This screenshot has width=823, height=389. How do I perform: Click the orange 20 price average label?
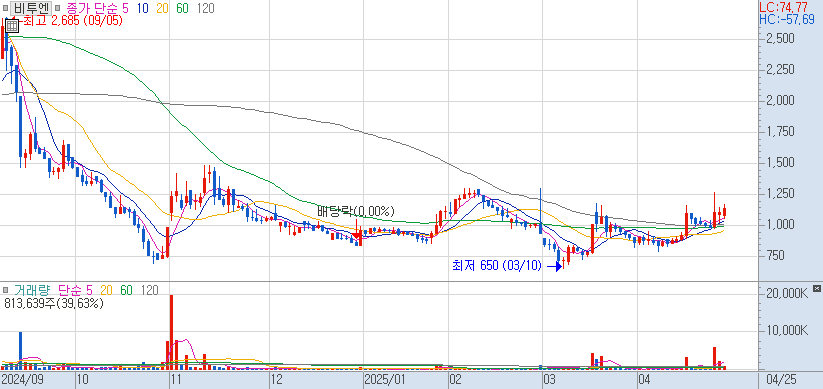pyautogui.click(x=163, y=8)
